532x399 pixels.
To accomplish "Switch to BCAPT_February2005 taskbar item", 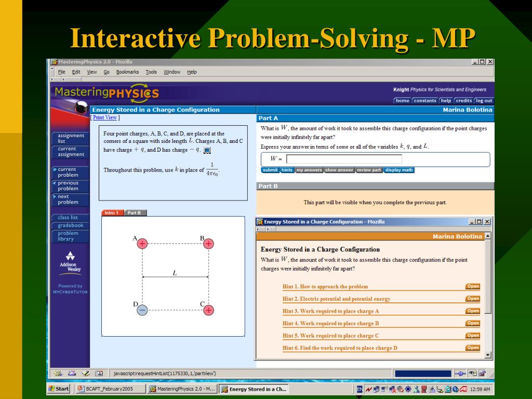I will pyautogui.click(x=110, y=389).
